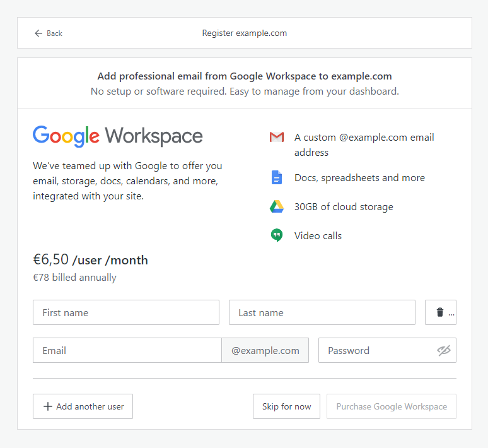This screenshot has height=448, width=488.
Task: Click 'Docs, spreadsheets and more' text
Action: (359, 177)
